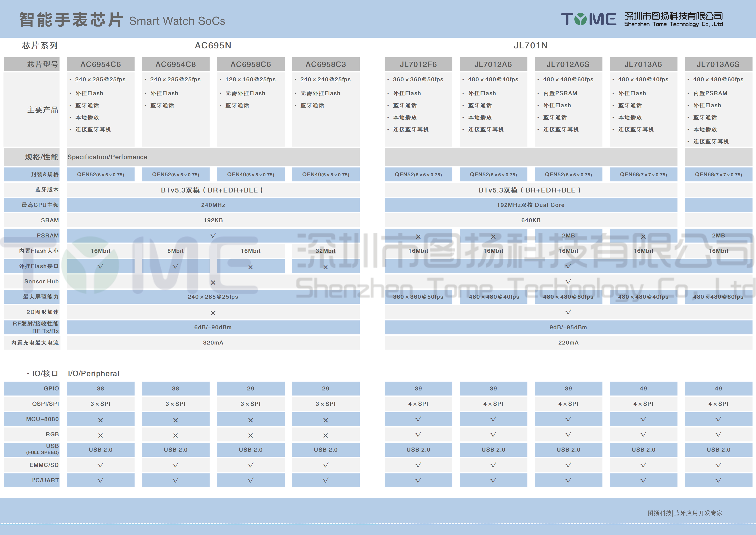756x535 pixels.
Task: Select the I/O/Peripheral section heading
Action: click(94, 374)
